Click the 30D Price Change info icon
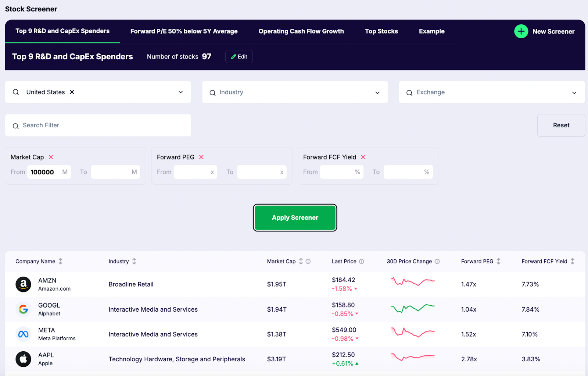This screenshot has height=376, width=588. (437, 262)
